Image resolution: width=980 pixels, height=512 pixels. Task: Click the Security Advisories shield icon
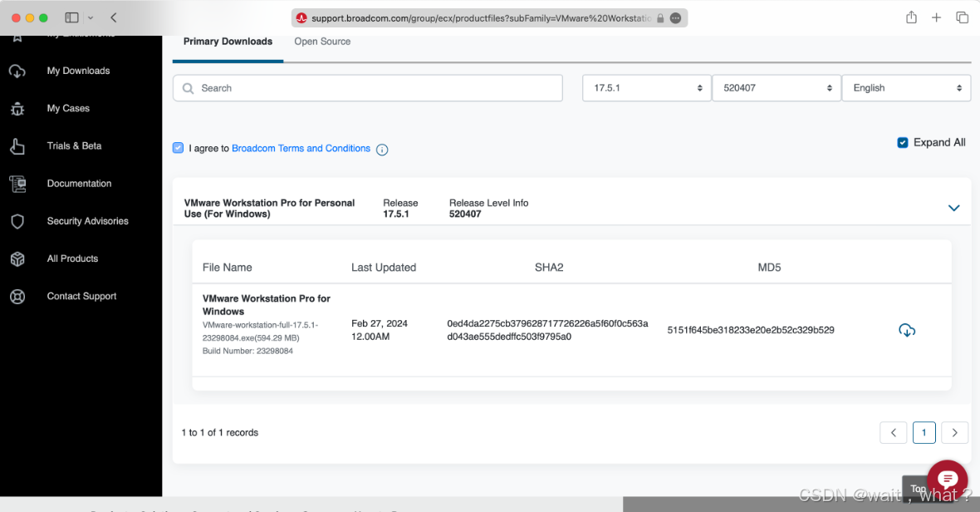coord(17,221)
